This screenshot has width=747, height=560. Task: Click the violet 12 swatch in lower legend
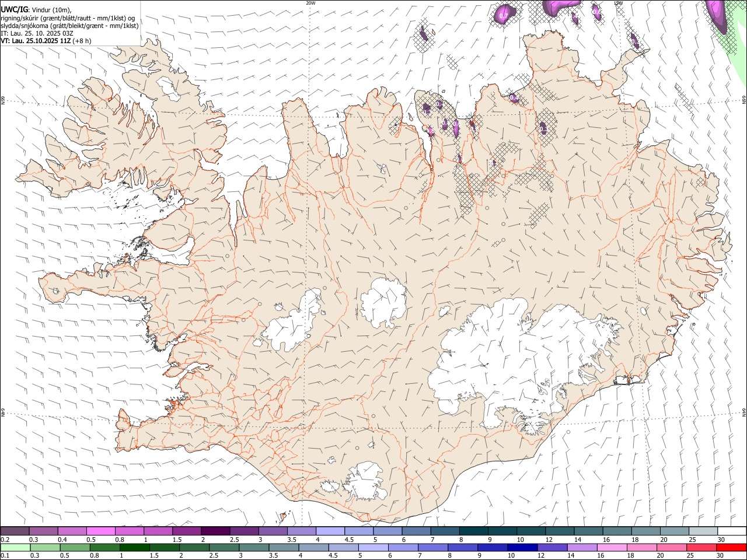(551, 548)
